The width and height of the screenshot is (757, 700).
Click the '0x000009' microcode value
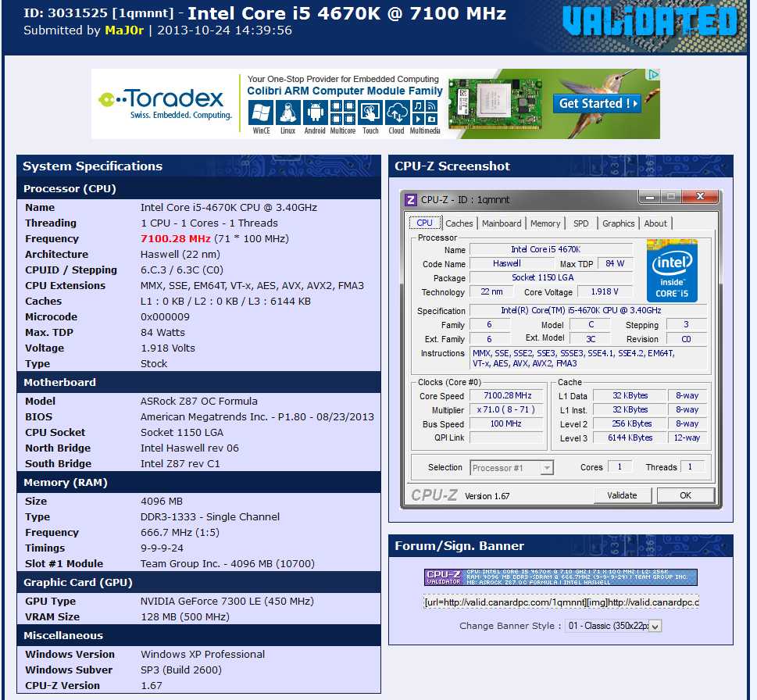(x=165, y=316)
